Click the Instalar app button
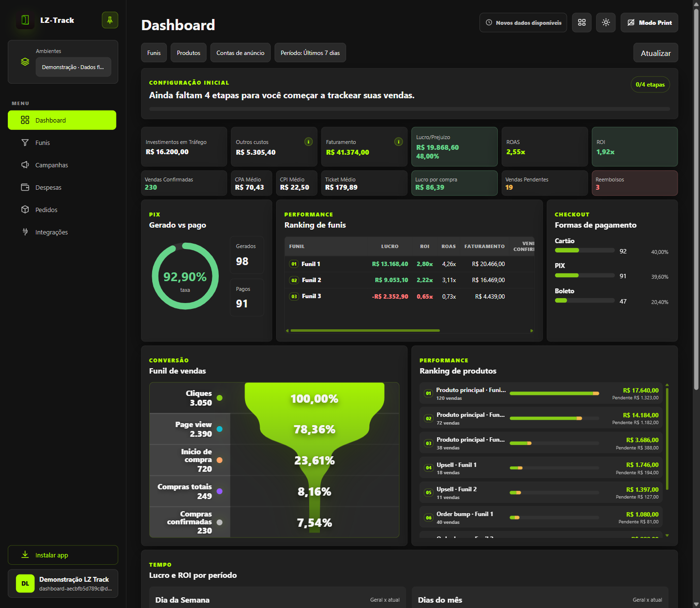 click(63, 555)
